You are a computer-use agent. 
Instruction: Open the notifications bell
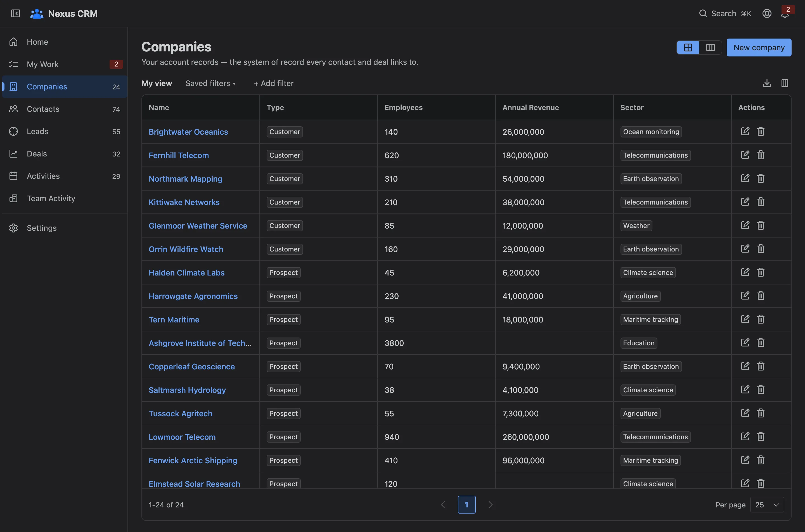click(785, 14)
